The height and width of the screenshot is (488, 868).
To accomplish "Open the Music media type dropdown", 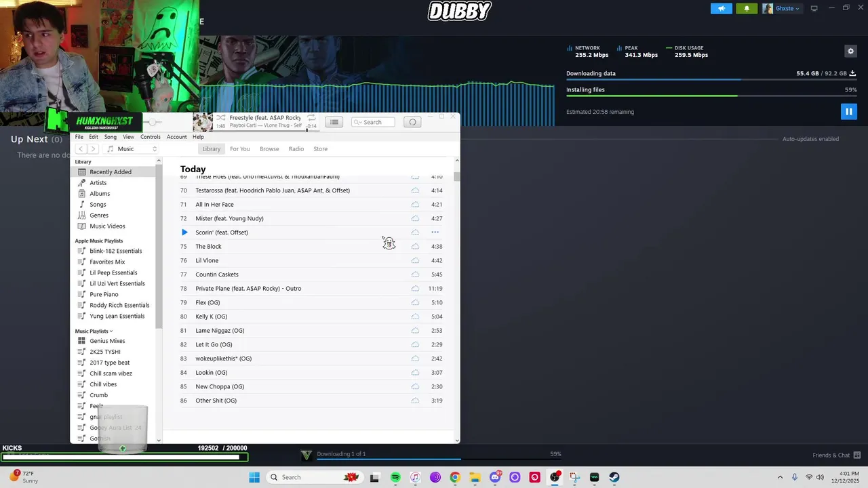I will click(132, 149).
